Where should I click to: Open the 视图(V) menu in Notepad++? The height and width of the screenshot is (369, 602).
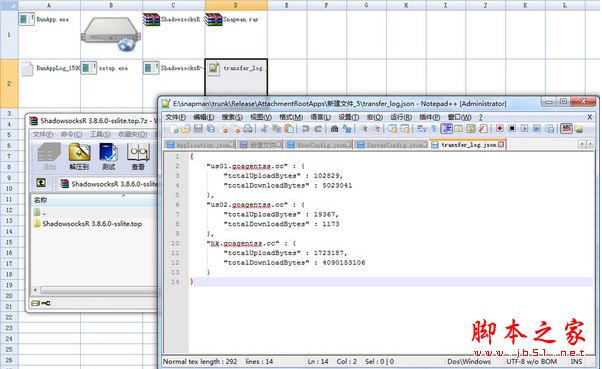pyautogui.click(x=261, y=117)
